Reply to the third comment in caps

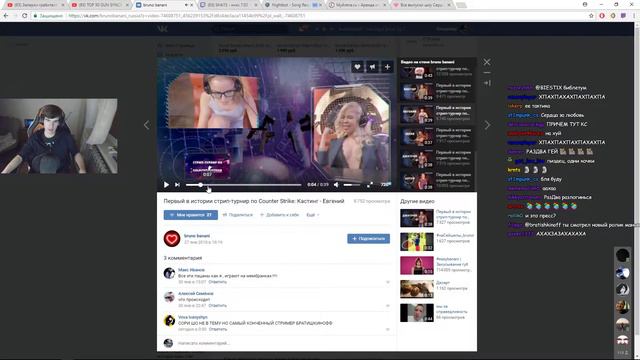pyautogui.click(x=218, y=329)
